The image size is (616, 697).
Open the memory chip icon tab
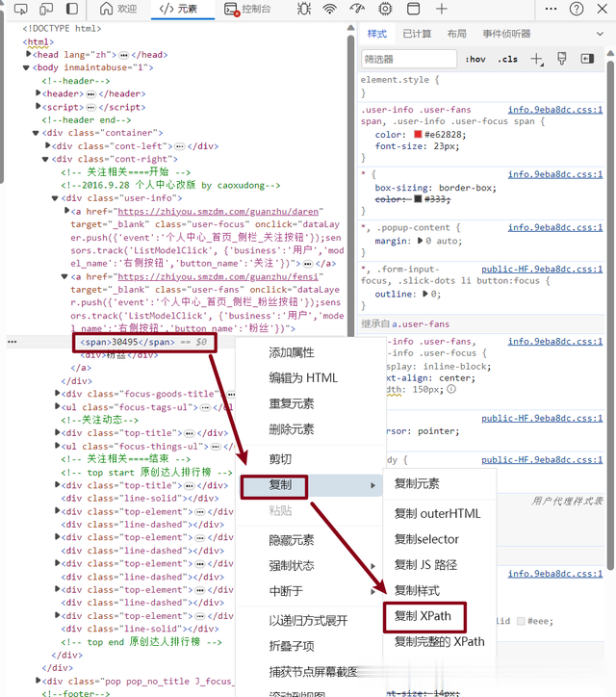click(x=385, y=9)
